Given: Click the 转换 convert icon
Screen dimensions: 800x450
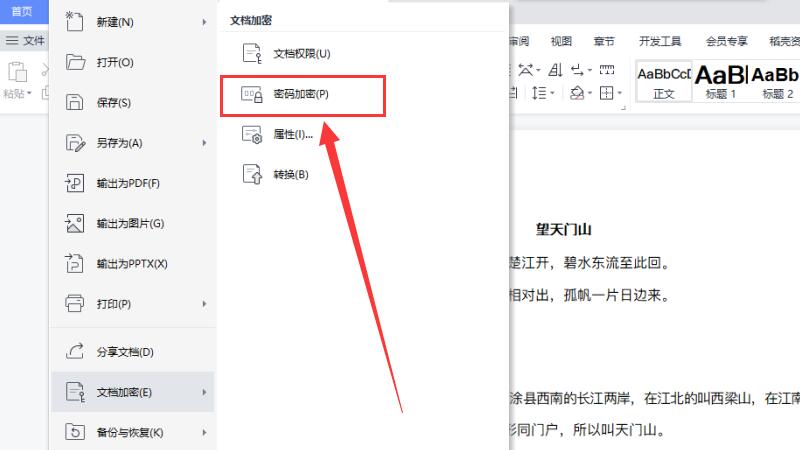Looking at the screenshot, I should [248, 174].
